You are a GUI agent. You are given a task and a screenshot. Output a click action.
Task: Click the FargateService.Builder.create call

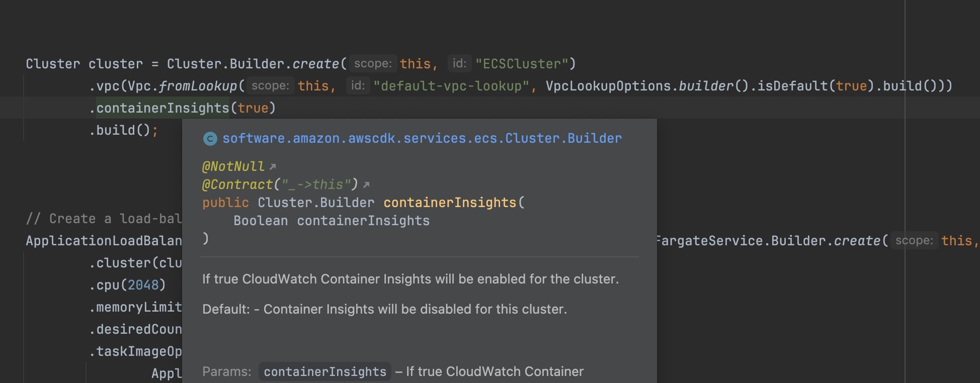768,241
